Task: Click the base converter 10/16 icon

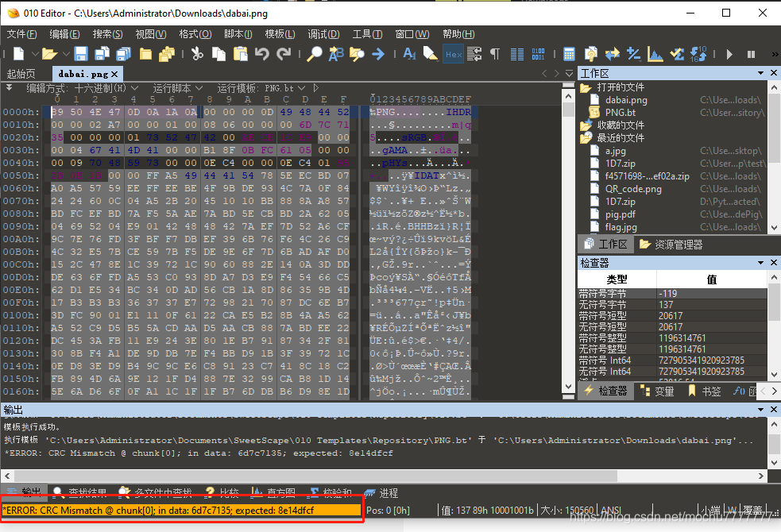Action: 698,54
